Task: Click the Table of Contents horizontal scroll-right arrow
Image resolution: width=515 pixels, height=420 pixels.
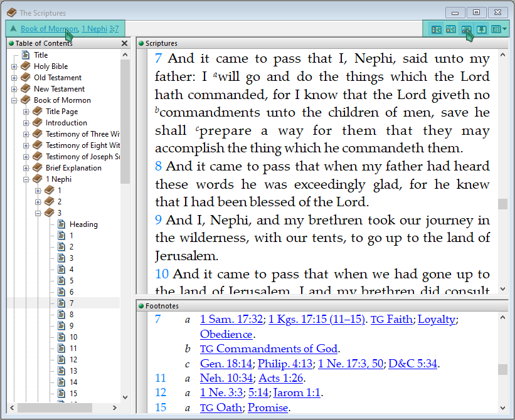Action: pos(115,407)
